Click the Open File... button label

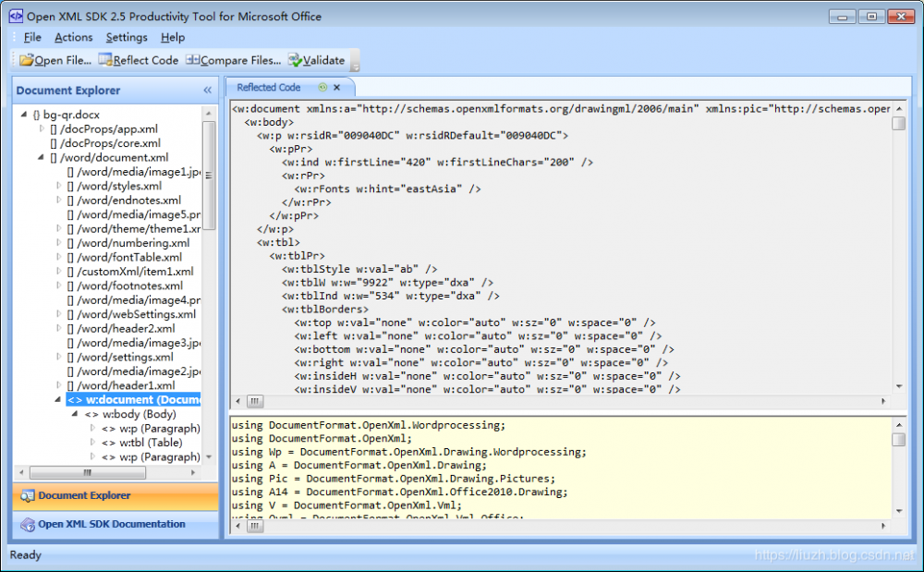click(63, 60)
